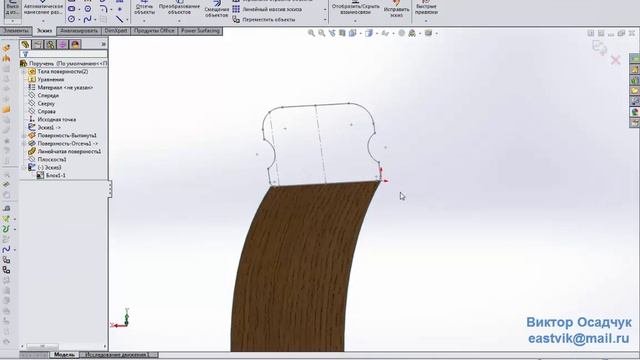Select the straight slot sketch tool
The image size is (640, 360).
click(x=72, y=9)
